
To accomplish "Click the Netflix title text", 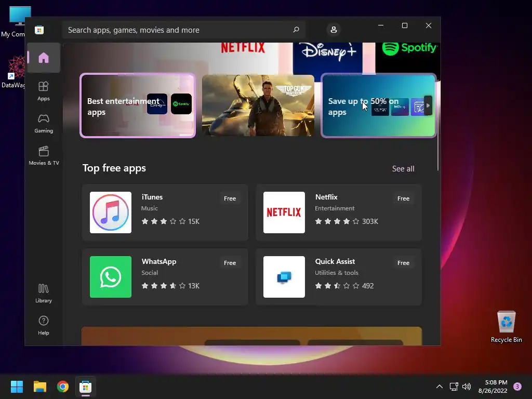I will [326, 197].
